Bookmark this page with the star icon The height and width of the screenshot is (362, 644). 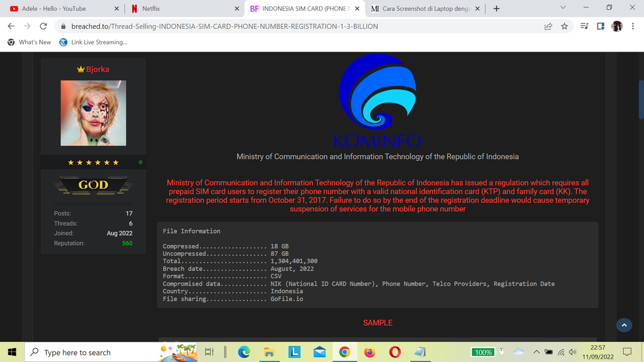pos(564,26)
